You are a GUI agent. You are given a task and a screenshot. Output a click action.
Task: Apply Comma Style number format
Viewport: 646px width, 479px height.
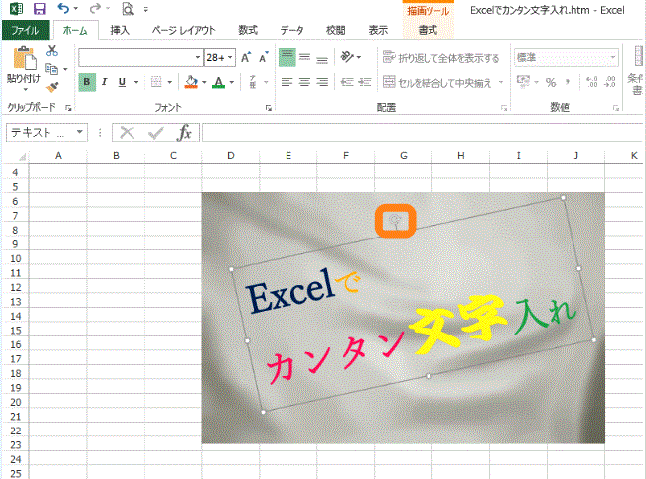568,82
